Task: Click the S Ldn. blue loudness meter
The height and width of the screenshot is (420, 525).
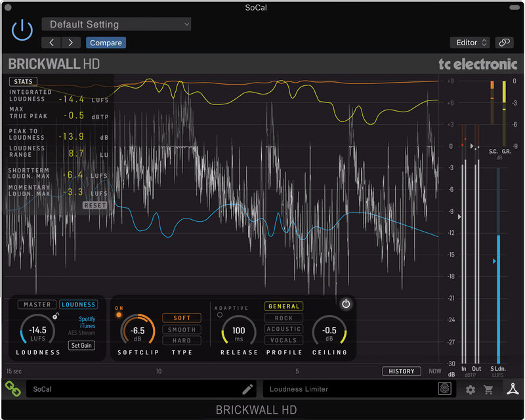Action: 498,266
